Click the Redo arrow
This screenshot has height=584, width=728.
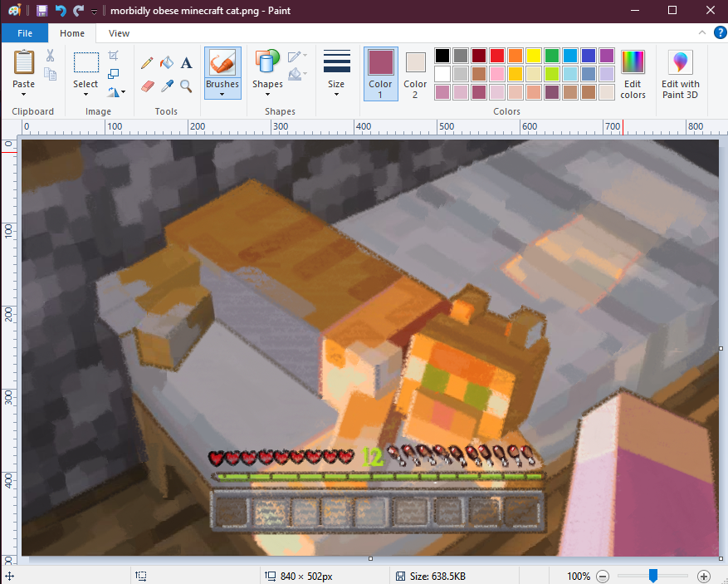(79, 10)
